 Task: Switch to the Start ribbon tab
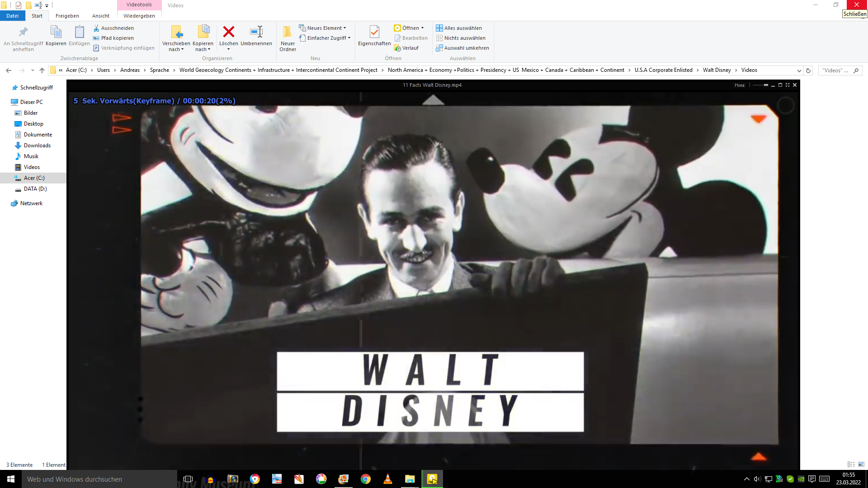pos(37,16)
